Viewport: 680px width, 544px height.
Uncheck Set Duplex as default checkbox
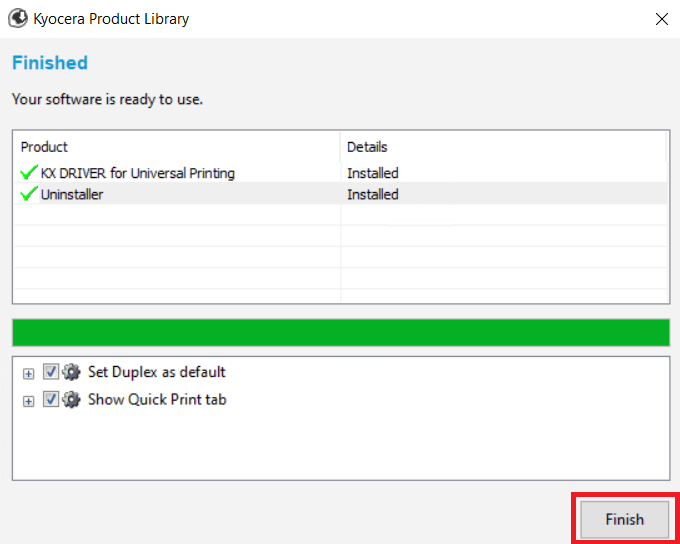51,372
